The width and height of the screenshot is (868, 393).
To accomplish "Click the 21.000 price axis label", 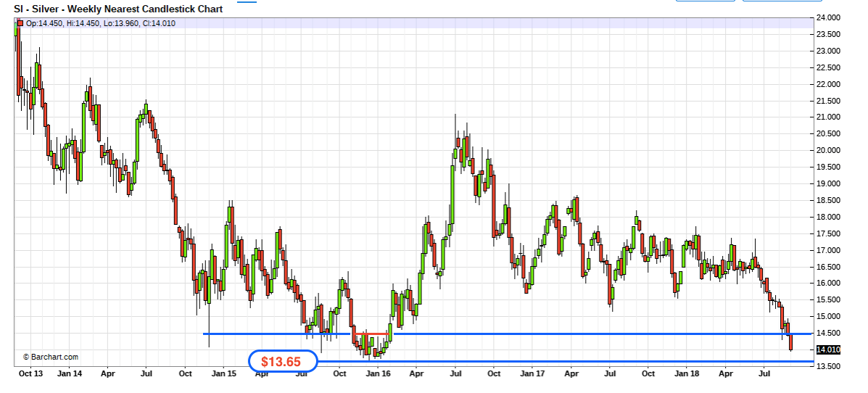I will [829, 117].
